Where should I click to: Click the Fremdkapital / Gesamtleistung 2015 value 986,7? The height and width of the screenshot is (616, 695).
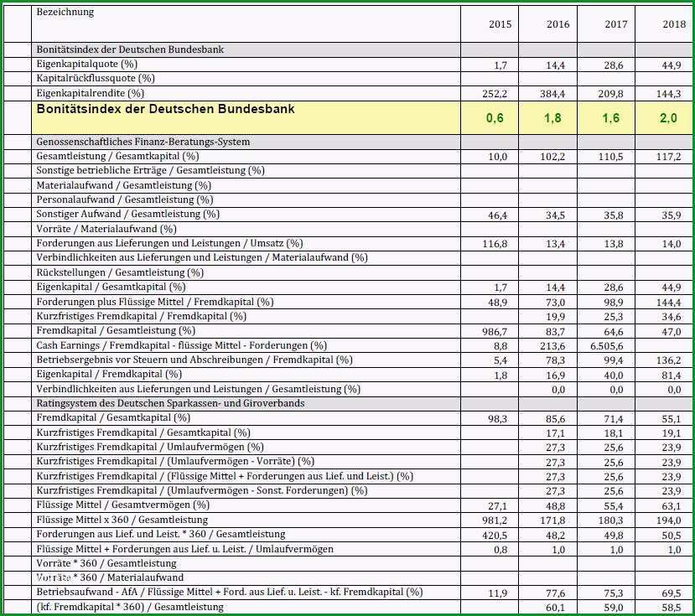(x=495, y=332)
